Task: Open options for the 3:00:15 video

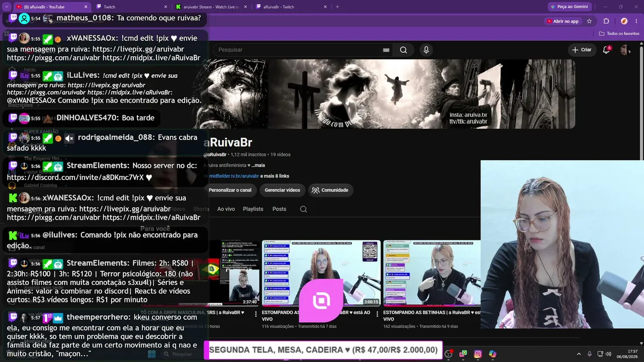Action: 376,314
